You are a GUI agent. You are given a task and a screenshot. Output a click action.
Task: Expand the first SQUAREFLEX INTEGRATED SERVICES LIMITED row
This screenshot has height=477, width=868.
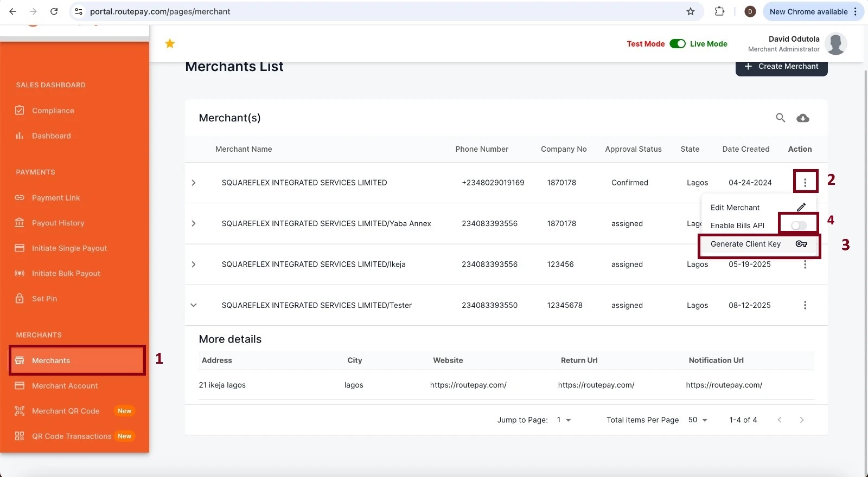point(194,183)
